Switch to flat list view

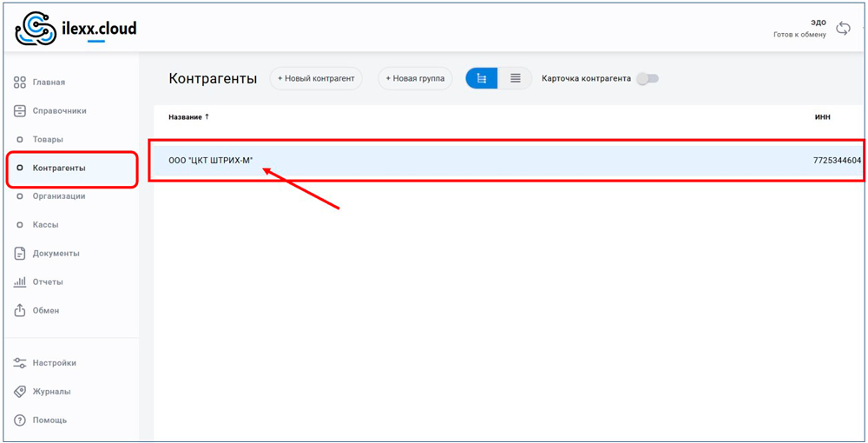click(x=516, y=78)
